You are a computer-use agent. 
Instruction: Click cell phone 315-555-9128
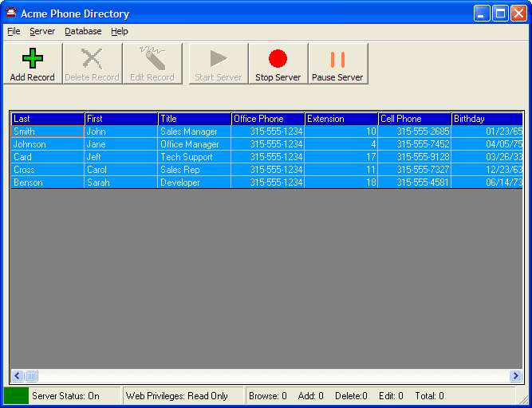pos(415,157)
